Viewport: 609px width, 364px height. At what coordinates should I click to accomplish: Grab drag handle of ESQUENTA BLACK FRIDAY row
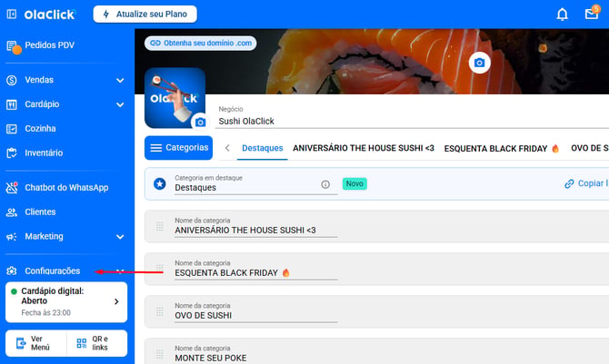(x=160, y=268)
